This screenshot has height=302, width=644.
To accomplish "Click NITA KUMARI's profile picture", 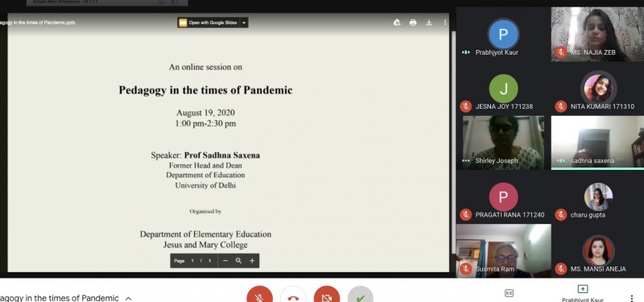I will coord(598,89).
